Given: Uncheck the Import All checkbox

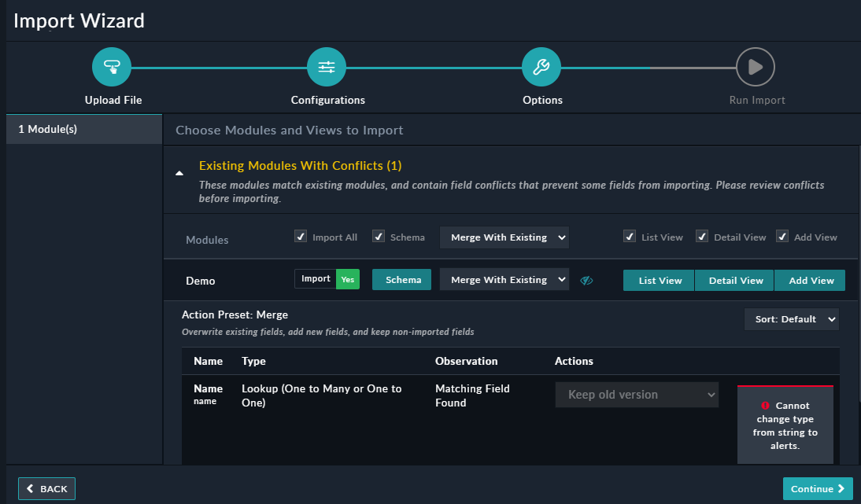Looking at the screenshot, I should click(x=300, y=236).
